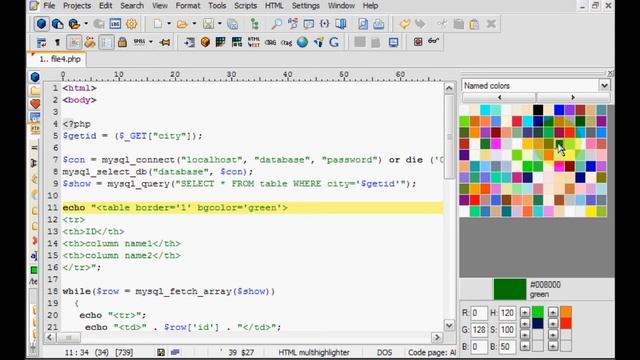This screenshot has width=640, height=360.
Task: Close the color panel with X
Action: tap(610, 73)
